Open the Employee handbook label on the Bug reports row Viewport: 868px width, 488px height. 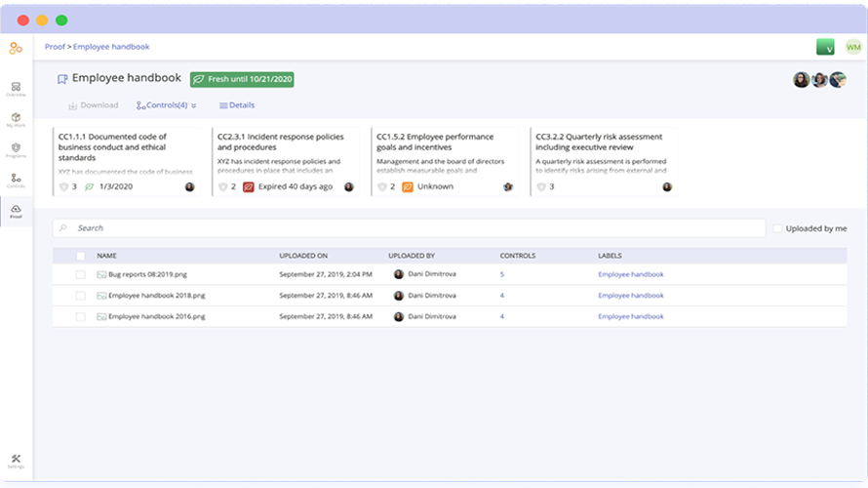coord(630,275)
